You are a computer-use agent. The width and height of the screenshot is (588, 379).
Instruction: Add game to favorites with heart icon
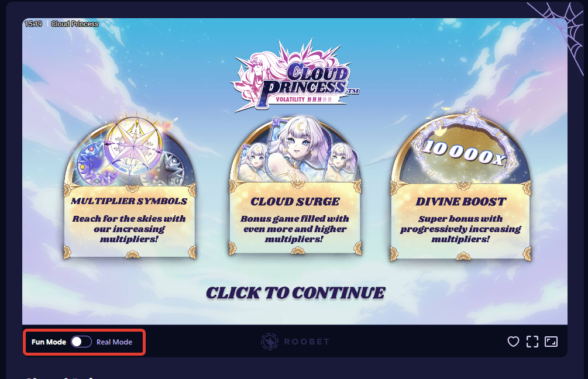513,342
